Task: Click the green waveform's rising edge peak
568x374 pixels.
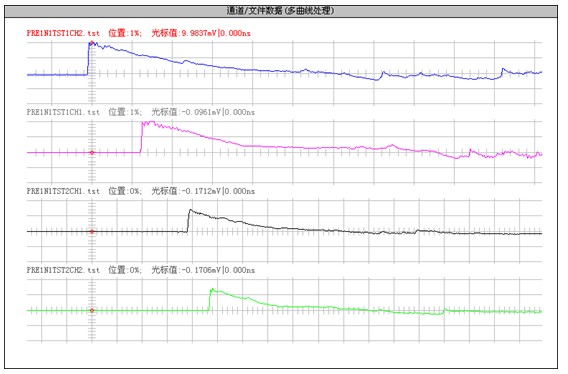Action: click(x=211, y=290)
